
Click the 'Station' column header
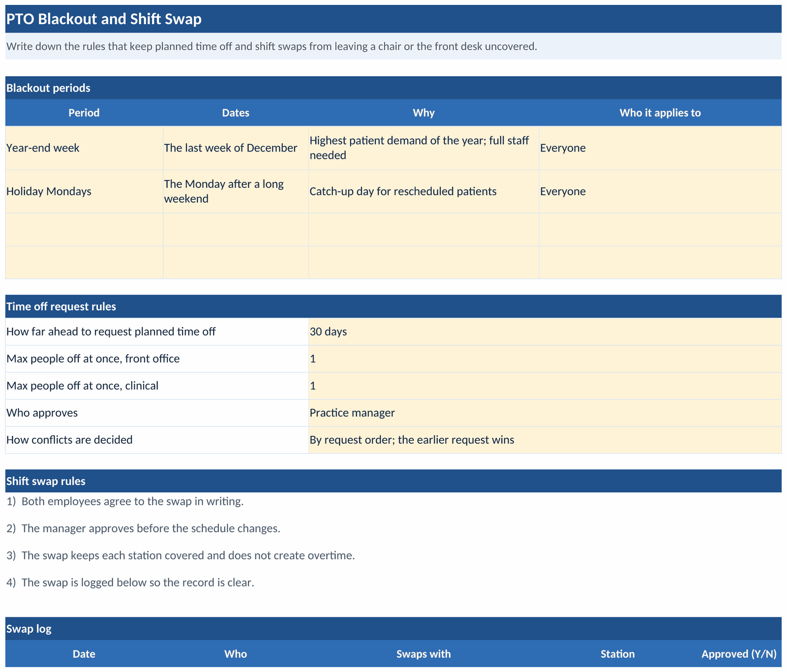[618, 654]
